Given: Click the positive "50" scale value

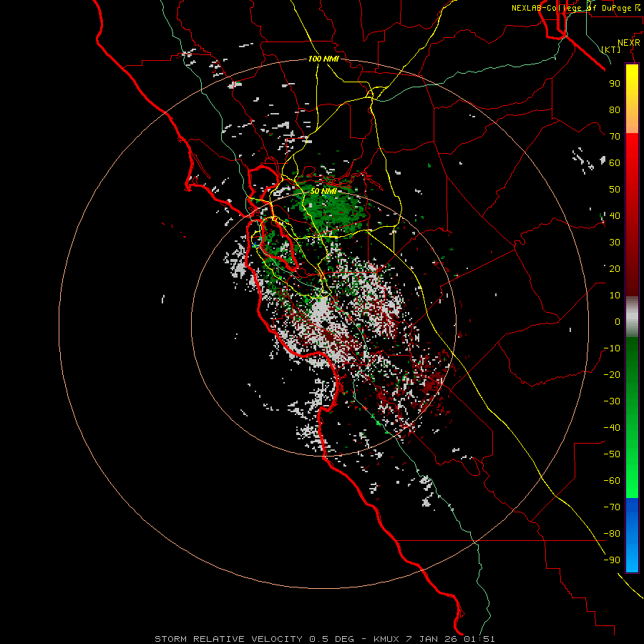Looking at the screenshot, I should tap(615, 190).
